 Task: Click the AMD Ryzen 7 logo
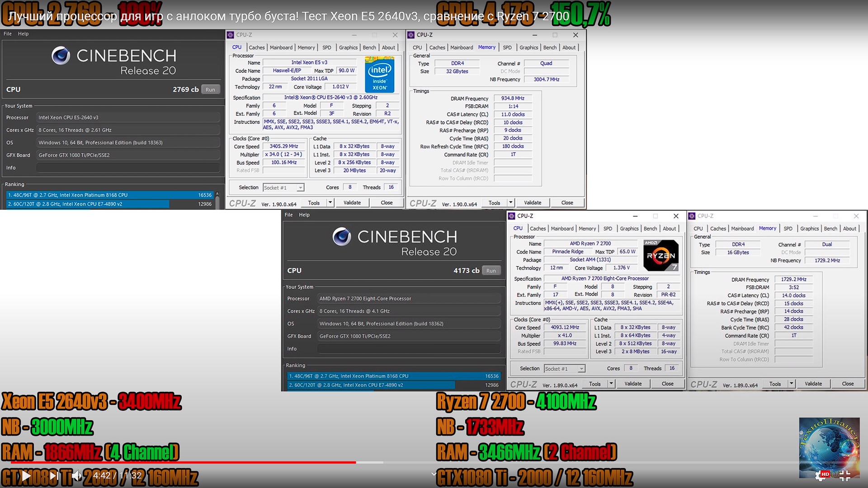(x=660, y=255)
